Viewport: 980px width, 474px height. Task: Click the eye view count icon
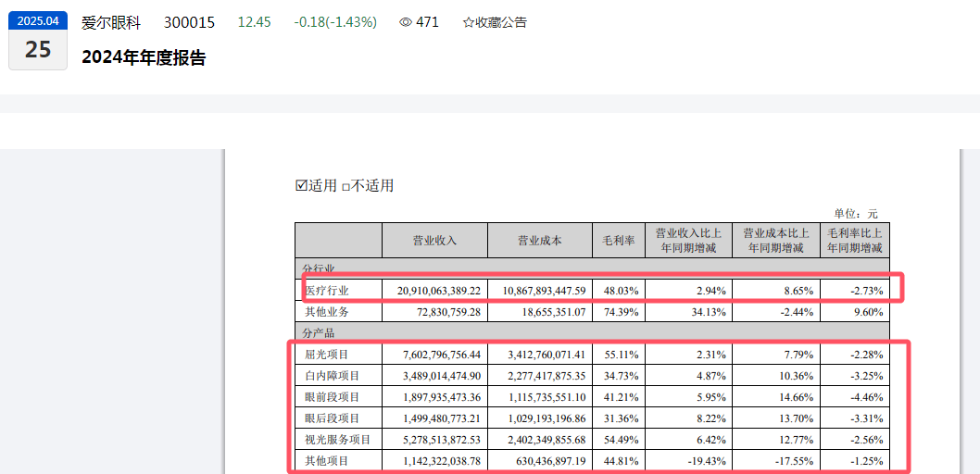(406, 22)
